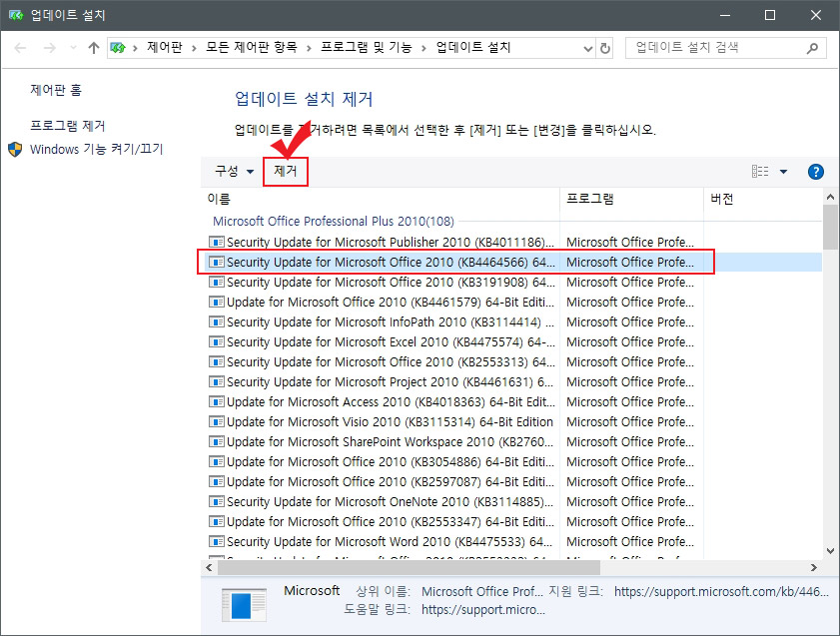
Task: Open the 구성 menu dropdown
Action: click(x=234, y=172)
